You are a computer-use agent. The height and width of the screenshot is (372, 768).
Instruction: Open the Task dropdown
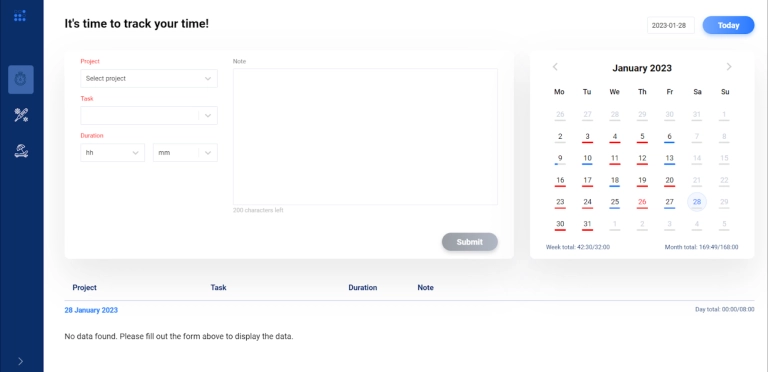pos(149,116)
